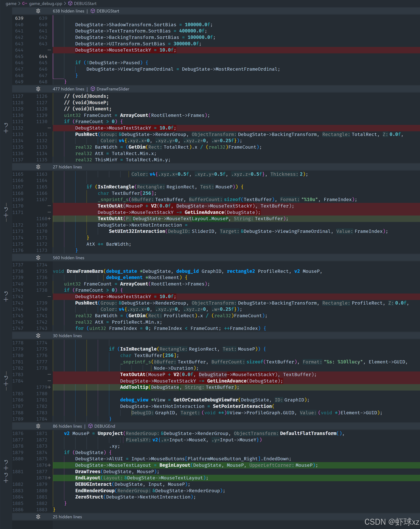Expand the 27 hidden lines region

click(38, 167)
